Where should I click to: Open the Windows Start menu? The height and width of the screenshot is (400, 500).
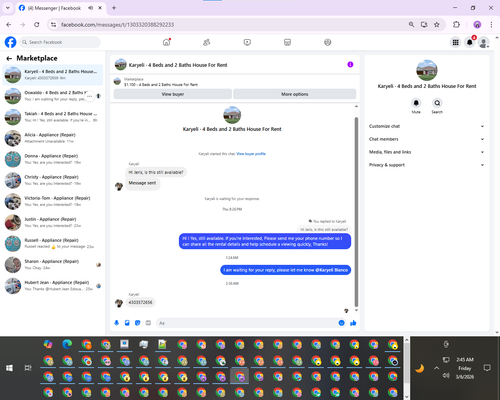(9, 368)
